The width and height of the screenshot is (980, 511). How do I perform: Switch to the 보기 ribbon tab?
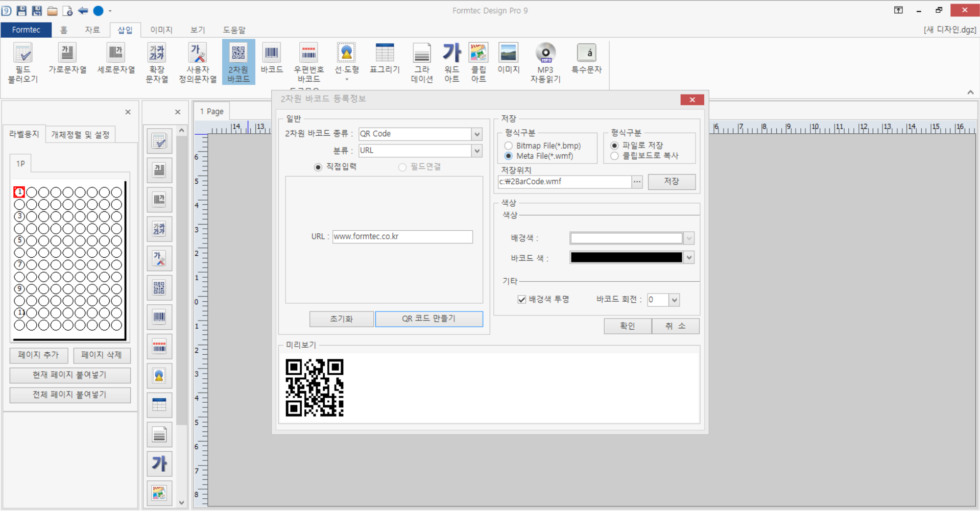pos(198,30)
